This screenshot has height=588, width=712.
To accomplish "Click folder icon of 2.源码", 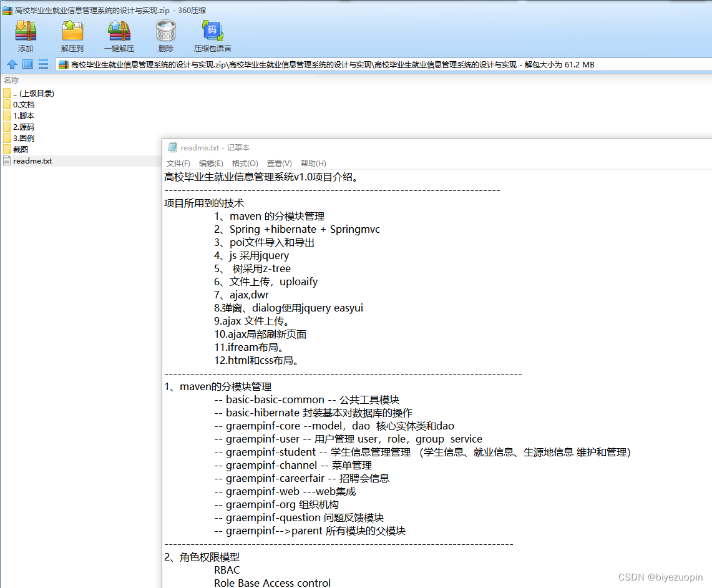I will (7, 127).
